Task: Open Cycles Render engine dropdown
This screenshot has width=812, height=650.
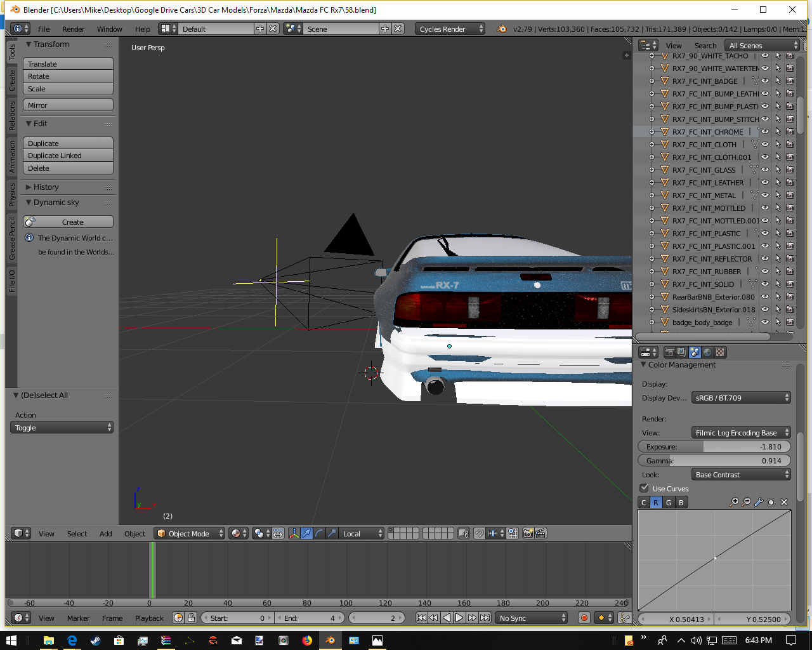Action: point(450,29)
